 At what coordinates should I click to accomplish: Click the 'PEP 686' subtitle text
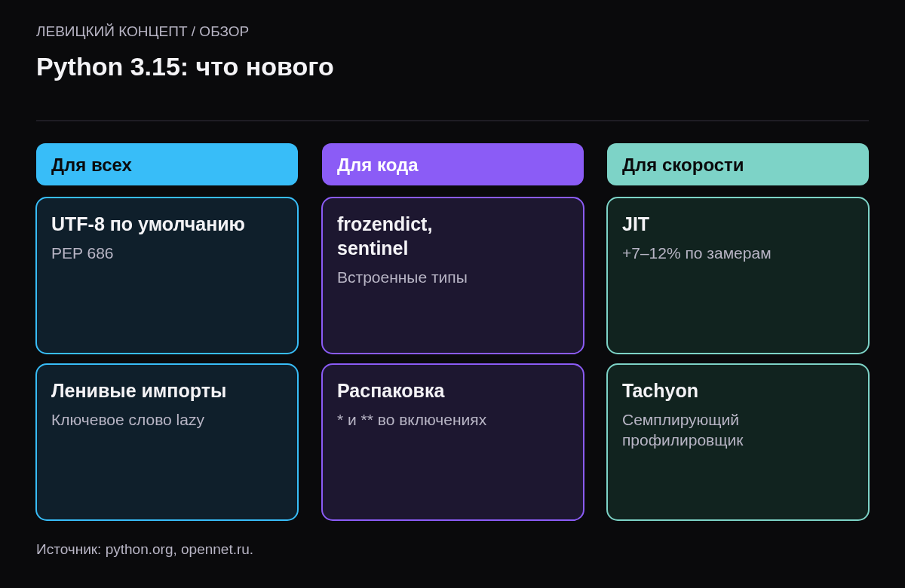click(82, 253)
